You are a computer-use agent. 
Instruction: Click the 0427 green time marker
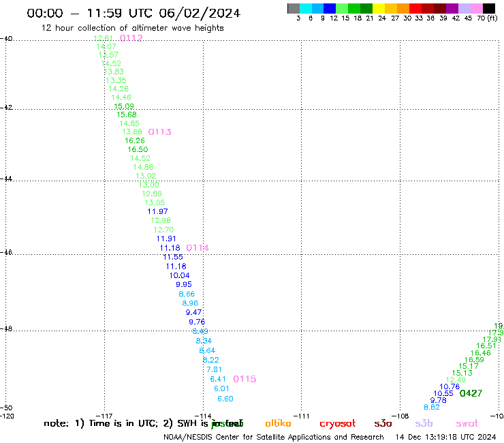(471, 393)
